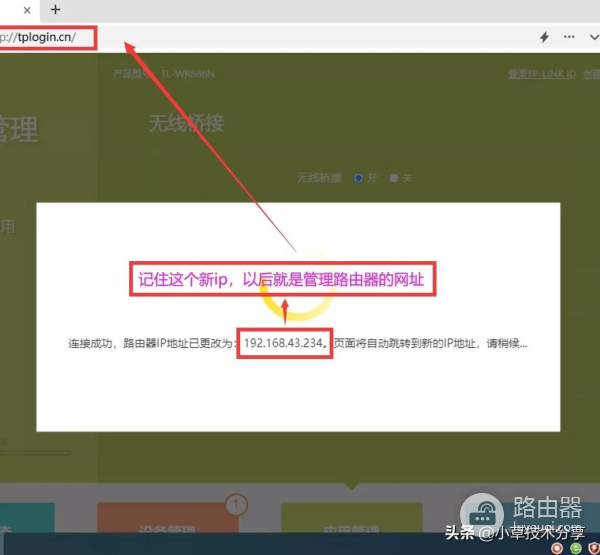Click the lightning bolt speed mode icon

(x=544, y=37)
